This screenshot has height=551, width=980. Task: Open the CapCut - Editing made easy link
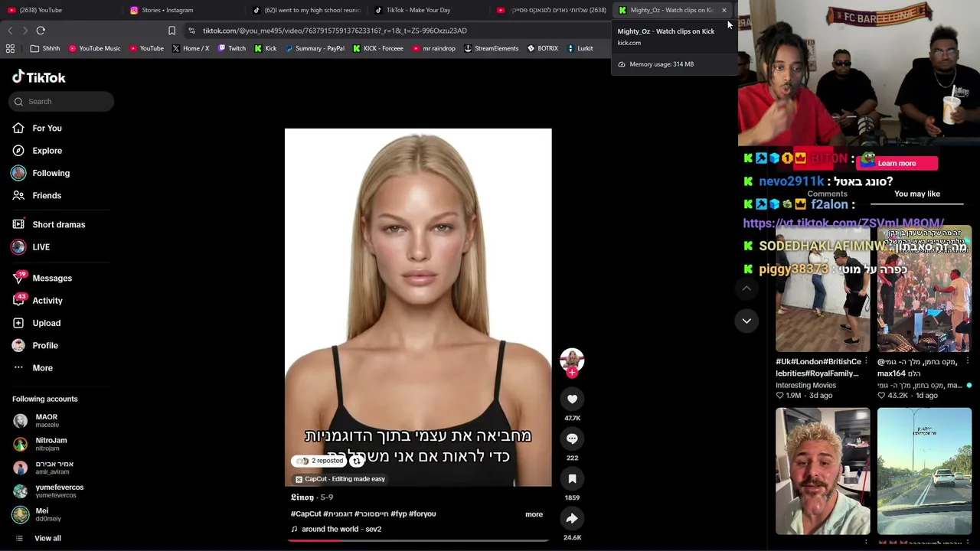pyautogui.click(x=341, y=479)
